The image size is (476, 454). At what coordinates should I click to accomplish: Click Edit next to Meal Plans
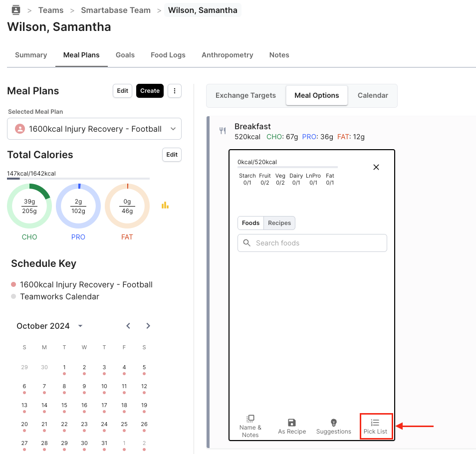pos(122,91)
